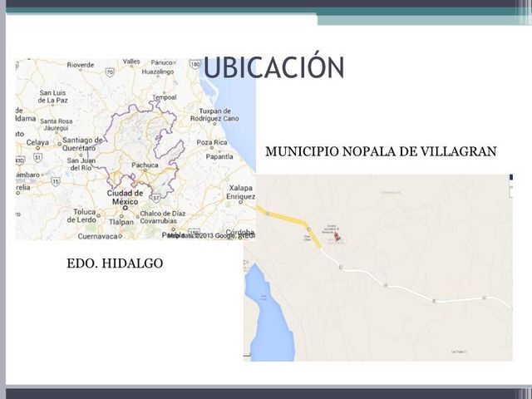Click the Tempoal label
532x399 pixels.
point(165,97)
